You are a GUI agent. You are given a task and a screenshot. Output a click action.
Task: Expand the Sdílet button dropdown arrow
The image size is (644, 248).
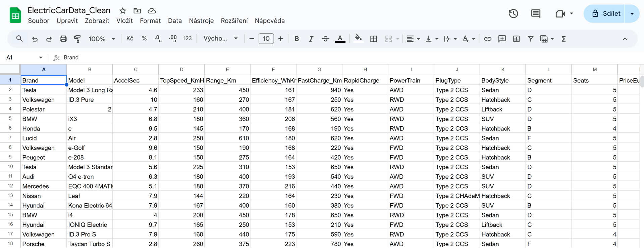(x=632, y=13)
